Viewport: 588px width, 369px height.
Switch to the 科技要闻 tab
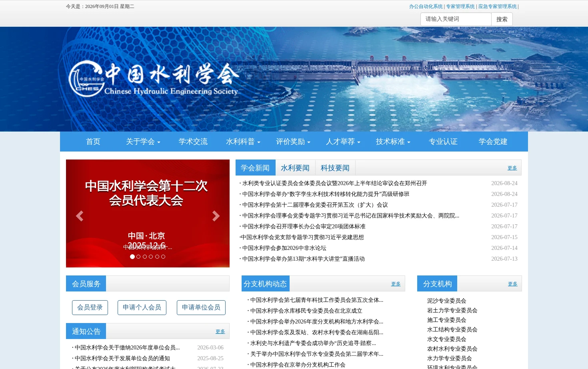(335, 168)
